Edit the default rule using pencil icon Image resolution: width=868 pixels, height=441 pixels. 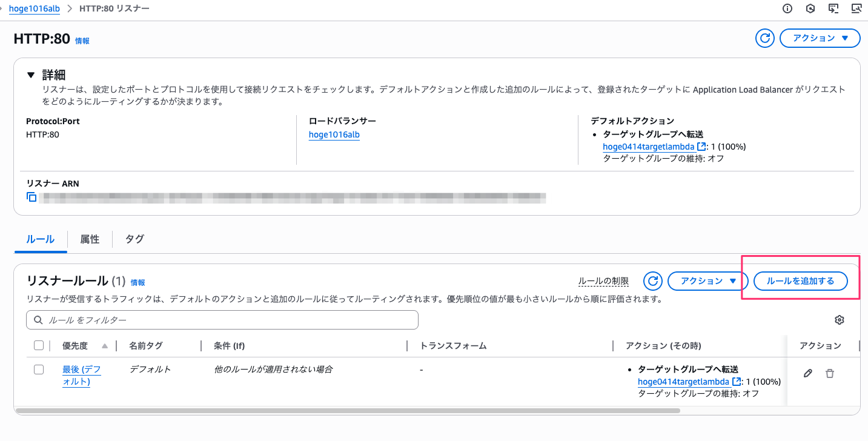point(807,374)
